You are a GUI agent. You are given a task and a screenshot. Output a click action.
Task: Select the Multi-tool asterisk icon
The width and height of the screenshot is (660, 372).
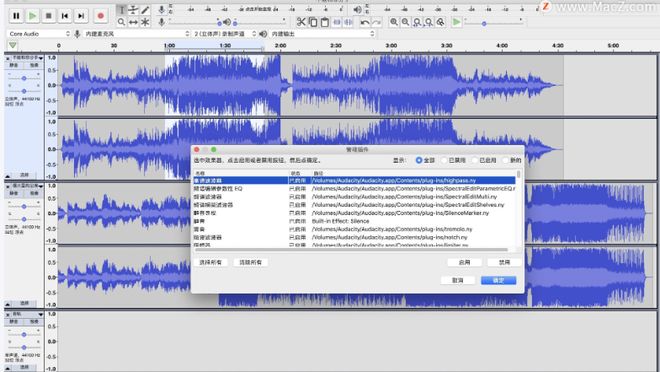pyautogui.click(x=145, y=22)
